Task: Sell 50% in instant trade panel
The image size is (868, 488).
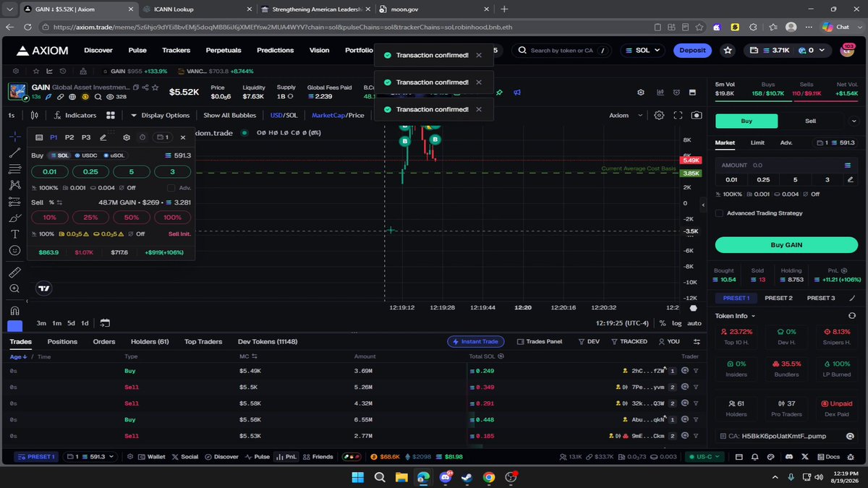Action: click(132, 217)
